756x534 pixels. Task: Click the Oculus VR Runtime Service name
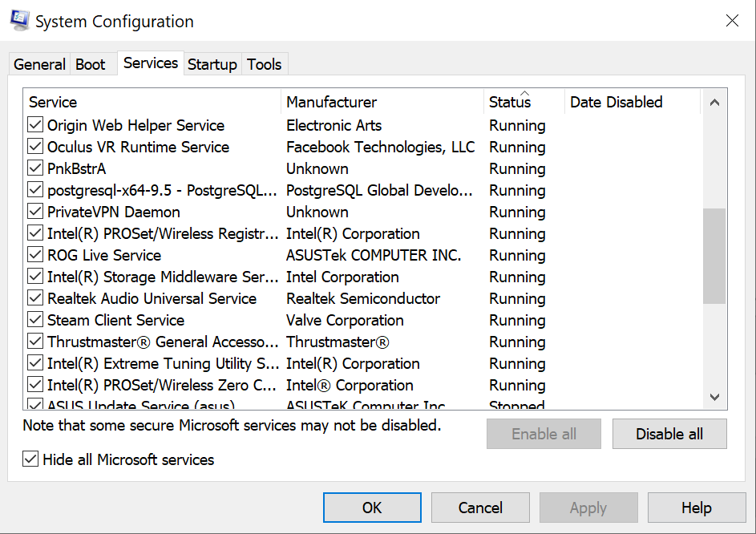coord(139,147)
